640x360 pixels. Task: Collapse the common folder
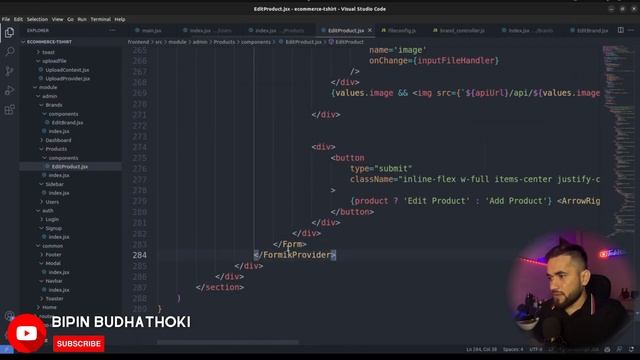[x=52, y=246]
